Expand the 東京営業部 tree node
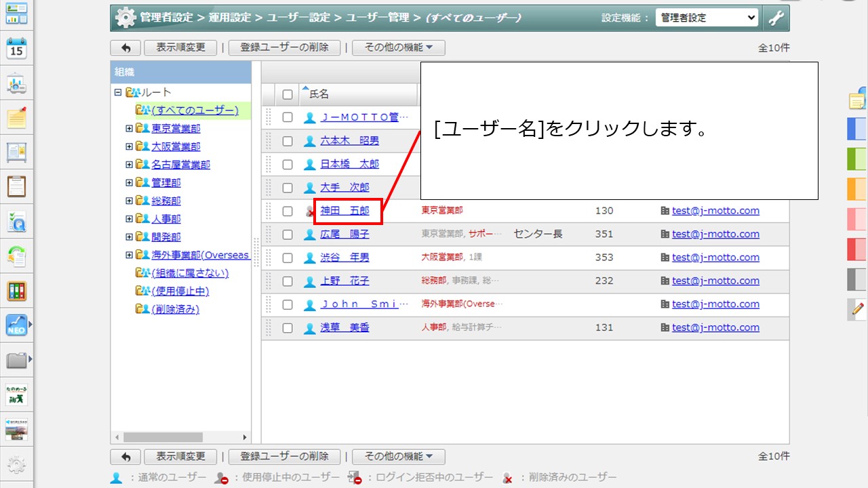The image size is (868, 488). [x=129, y=128]
